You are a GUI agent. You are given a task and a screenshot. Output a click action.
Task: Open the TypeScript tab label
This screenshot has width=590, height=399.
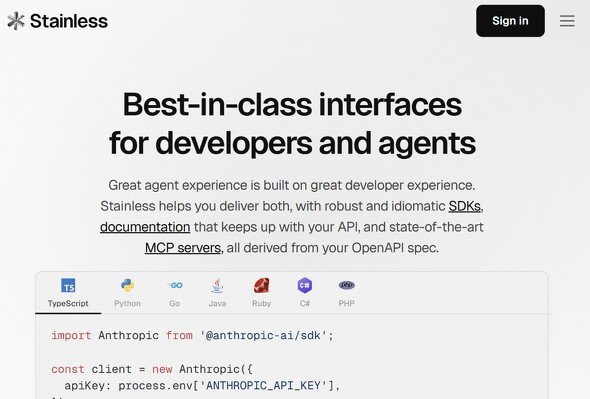pos(68,303)
